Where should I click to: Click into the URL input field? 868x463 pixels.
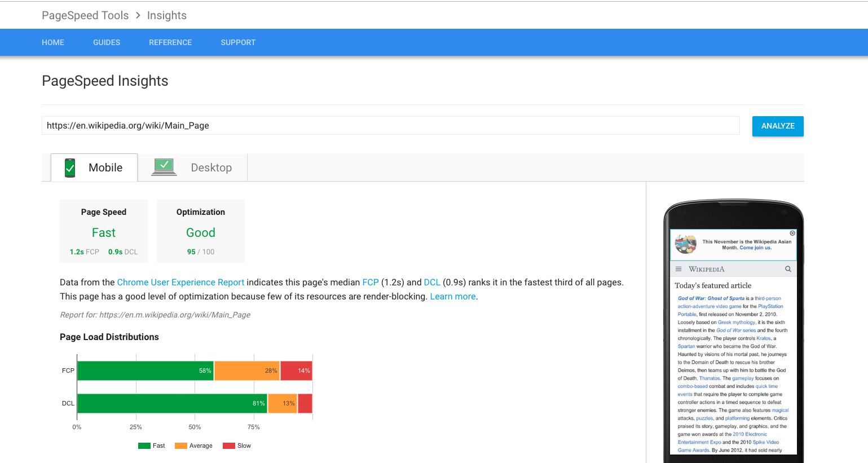pyautogui.click(x=390, y=126)
